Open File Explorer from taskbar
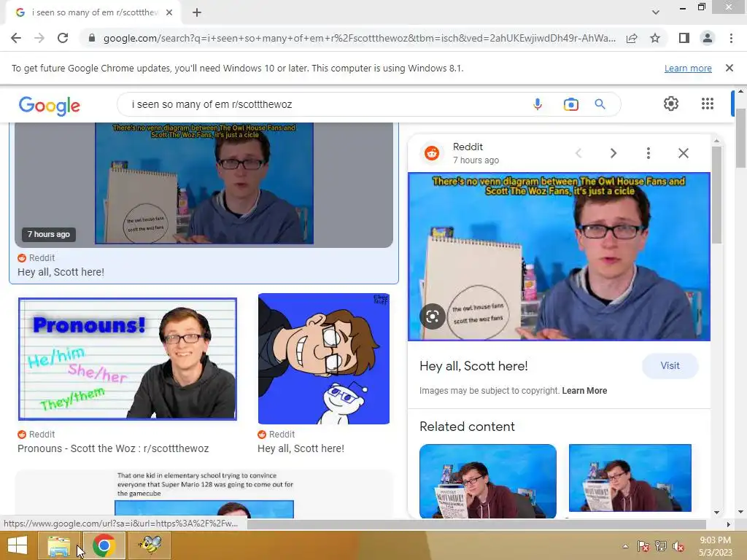Viewport: 747px width, 560px height. 59,545
